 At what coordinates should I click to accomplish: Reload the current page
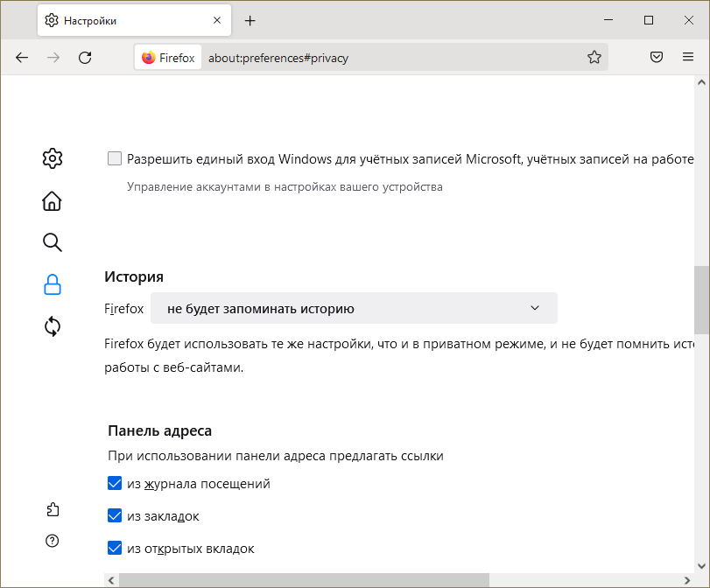click(85, 58)
